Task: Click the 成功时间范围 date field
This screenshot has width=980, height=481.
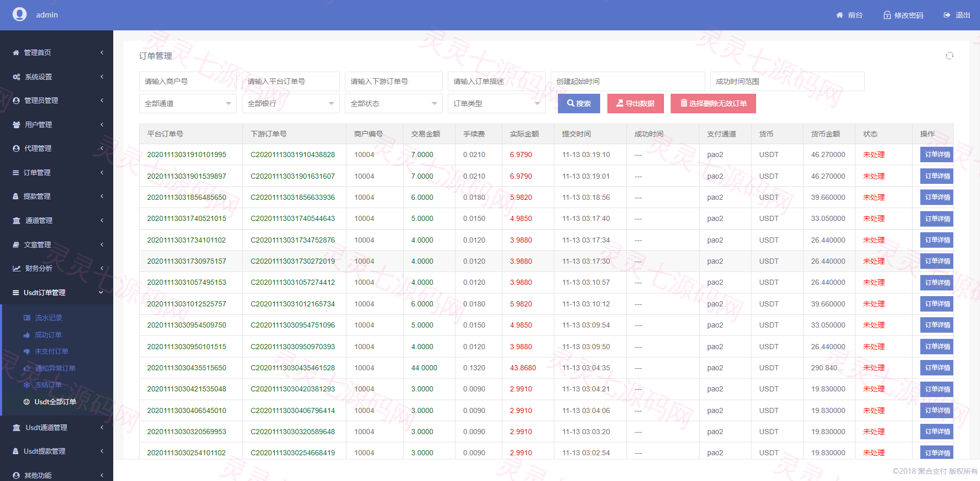Action: coord(787,81)
